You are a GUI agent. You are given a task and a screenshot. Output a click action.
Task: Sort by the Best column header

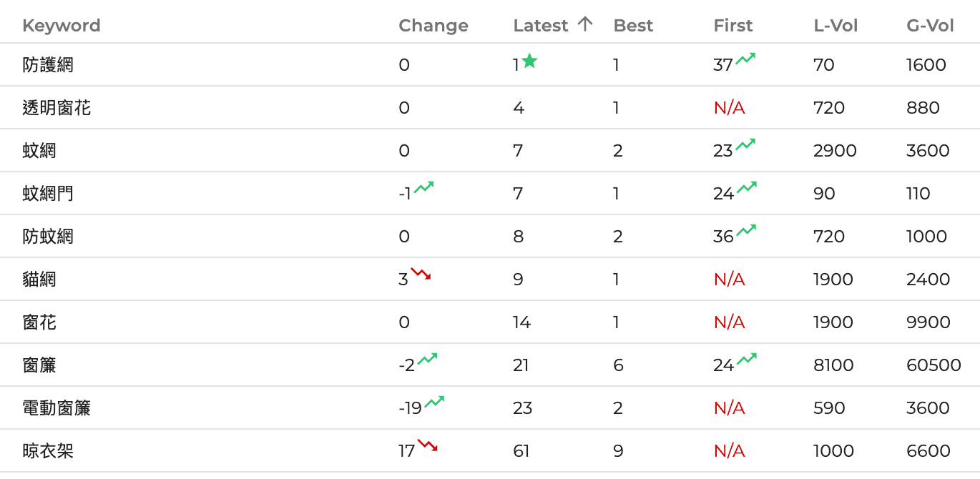(633, 26)
